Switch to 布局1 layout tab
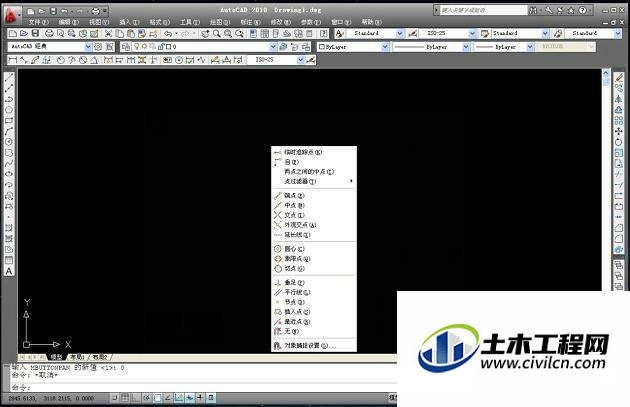The image size is (630, 407). [78, 357]
